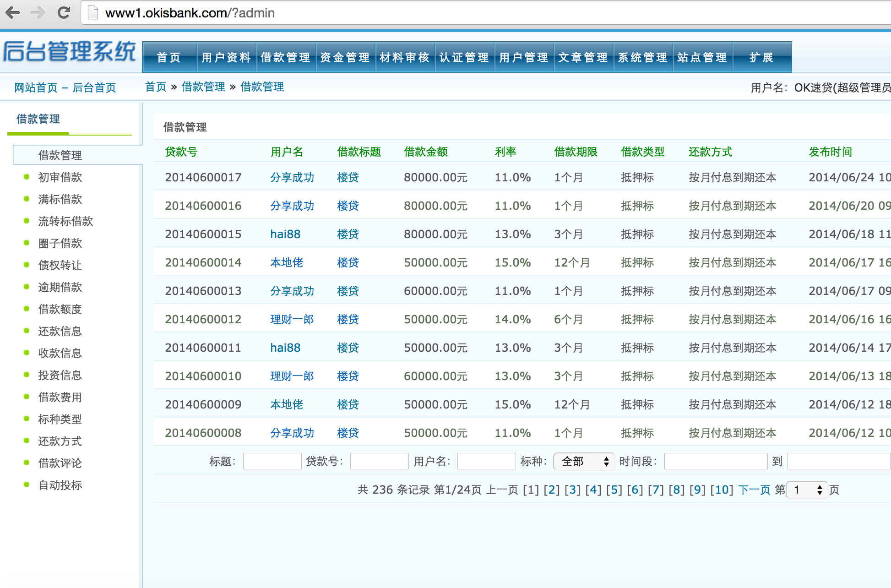The image size is (891, 588).
Task: Reload the page with refresh icon
Action: point(64,12)
